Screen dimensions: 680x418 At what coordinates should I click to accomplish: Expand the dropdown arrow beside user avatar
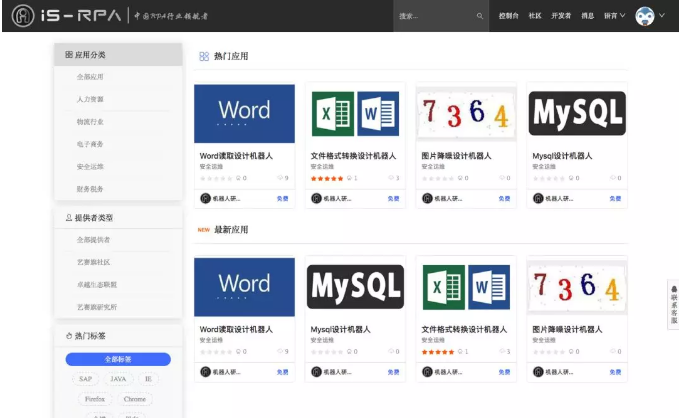click(664, 16)
